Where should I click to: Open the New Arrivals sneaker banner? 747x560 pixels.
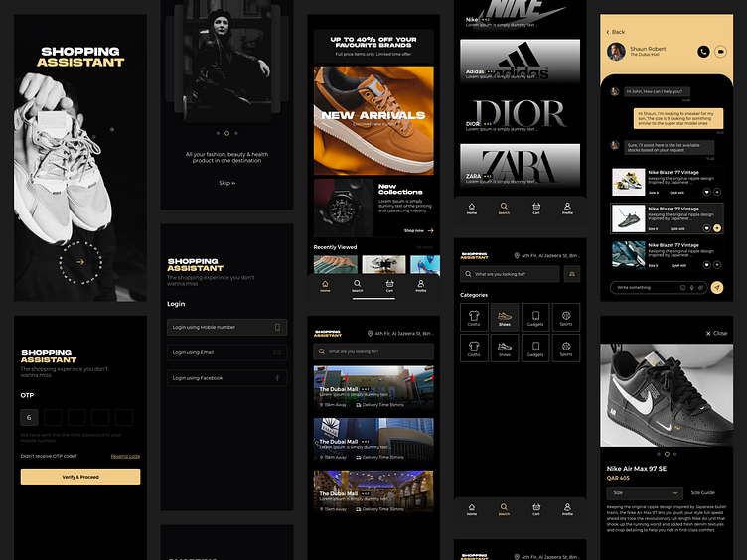pos(373,121)
